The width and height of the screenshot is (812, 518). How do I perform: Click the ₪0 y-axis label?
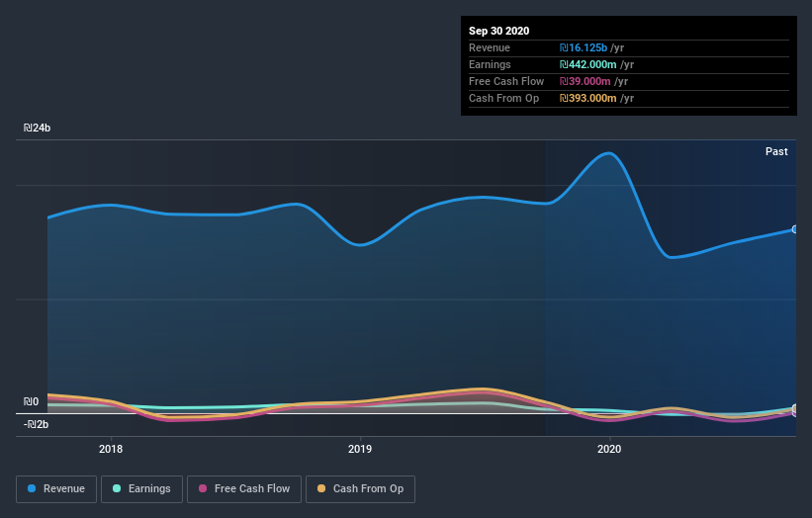(x=31, y=401)
